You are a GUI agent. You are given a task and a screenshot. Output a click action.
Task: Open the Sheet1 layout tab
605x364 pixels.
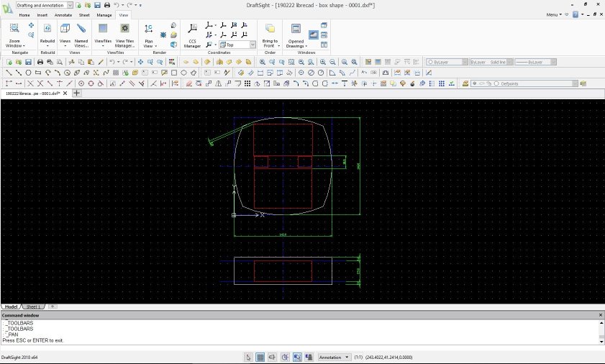click(33, 306)
